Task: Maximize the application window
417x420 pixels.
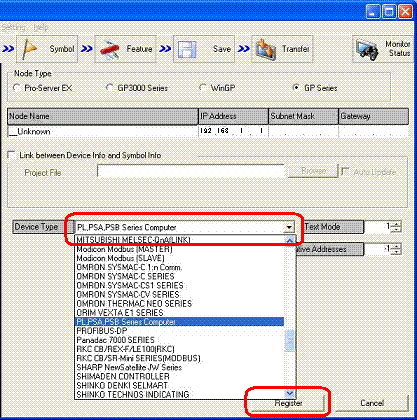Action: click(x=389, y=12)
